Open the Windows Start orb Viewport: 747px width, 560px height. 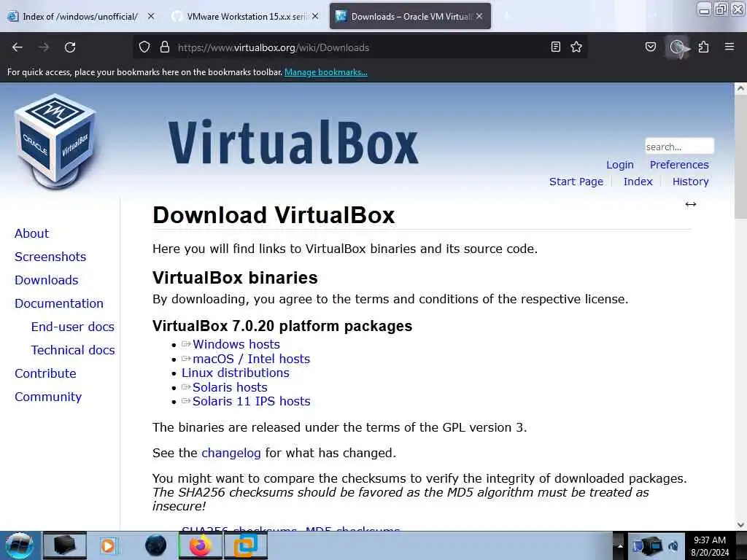(x=19, y=545)
